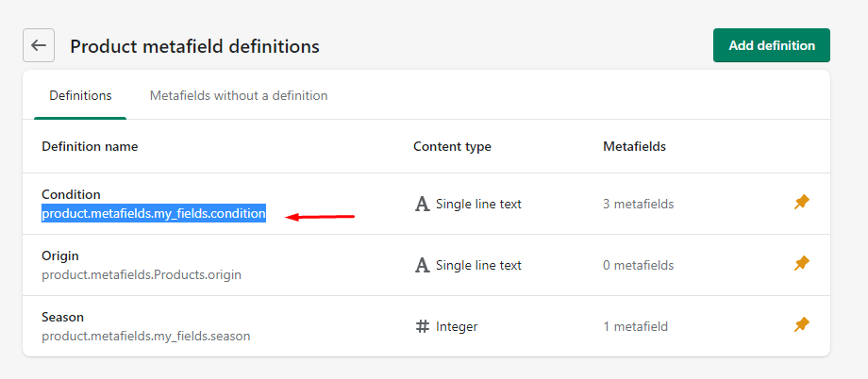Switch to the Definitions tab

[80, 95]
